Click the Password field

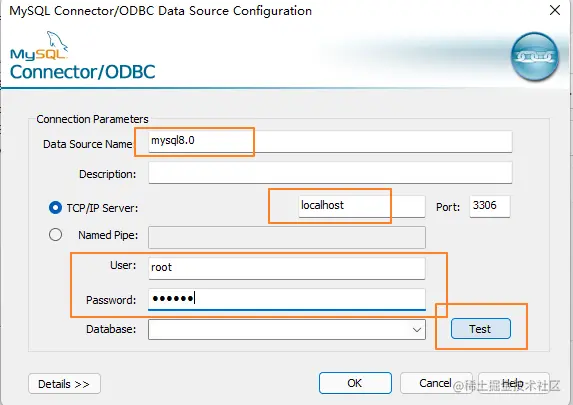click(x=287, y=299)
